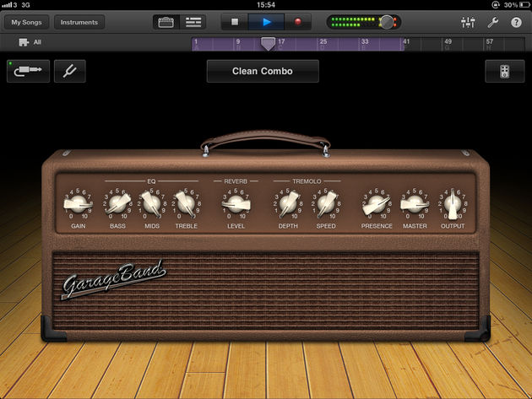This screenshot has height=399, width=532.
Task: Click the MASTER knob
Action: (x=415, y=204)
